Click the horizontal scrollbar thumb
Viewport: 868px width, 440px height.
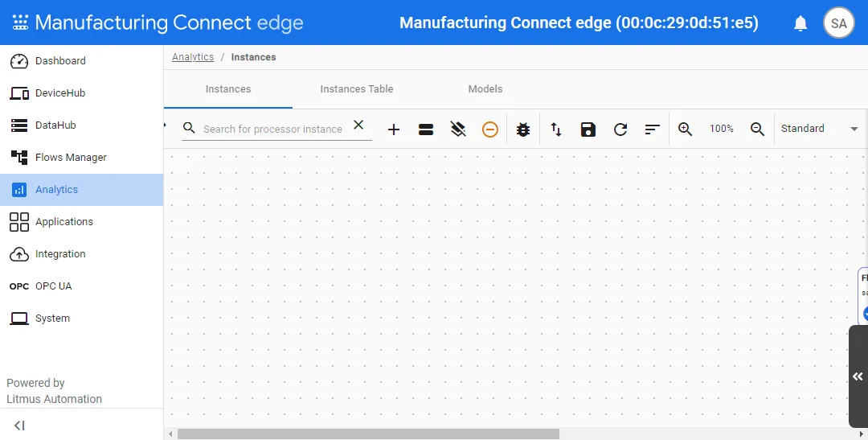[x=368, y=434]
